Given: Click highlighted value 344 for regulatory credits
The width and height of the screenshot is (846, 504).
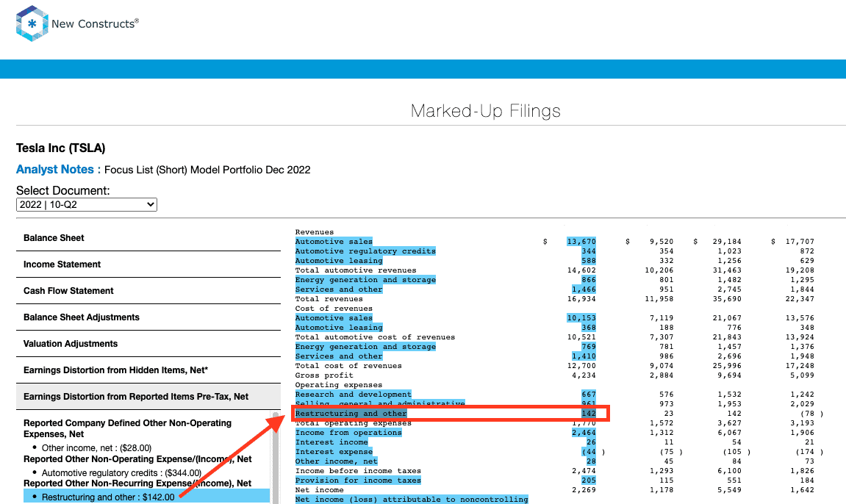Looking at the screenshot, I should point(589,251).
